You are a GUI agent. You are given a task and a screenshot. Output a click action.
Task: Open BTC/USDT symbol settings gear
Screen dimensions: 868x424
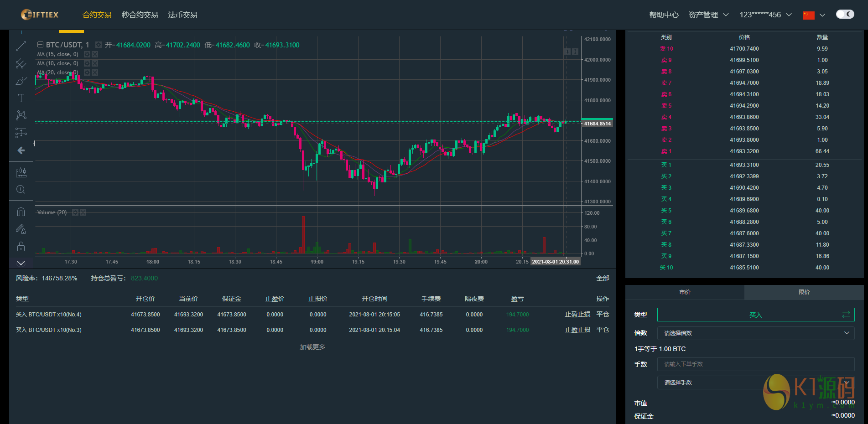click(x=99, y=45)
